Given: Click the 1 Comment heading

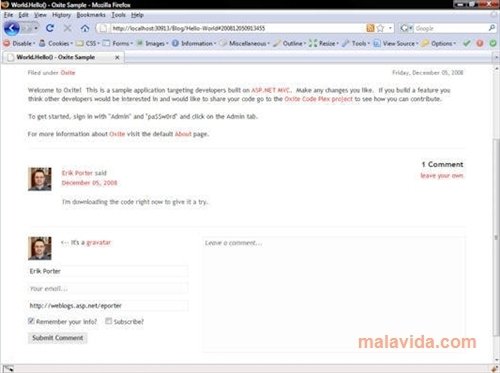Looking at the screenshot, I should [x=442, y=164].
